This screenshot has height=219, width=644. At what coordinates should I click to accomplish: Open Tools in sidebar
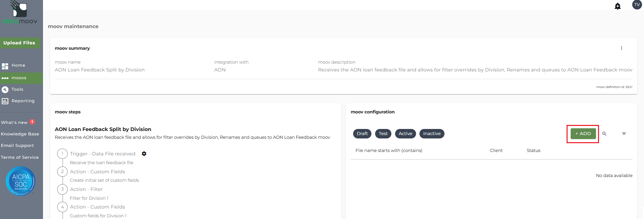[17, 89]
